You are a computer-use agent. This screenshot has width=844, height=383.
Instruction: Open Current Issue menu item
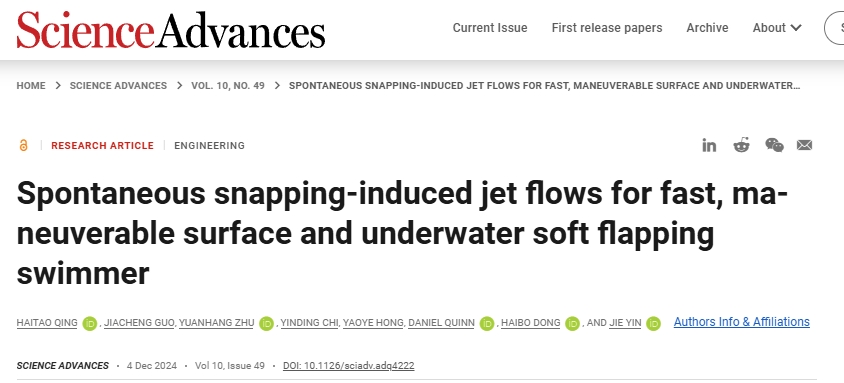coord(490,28)
